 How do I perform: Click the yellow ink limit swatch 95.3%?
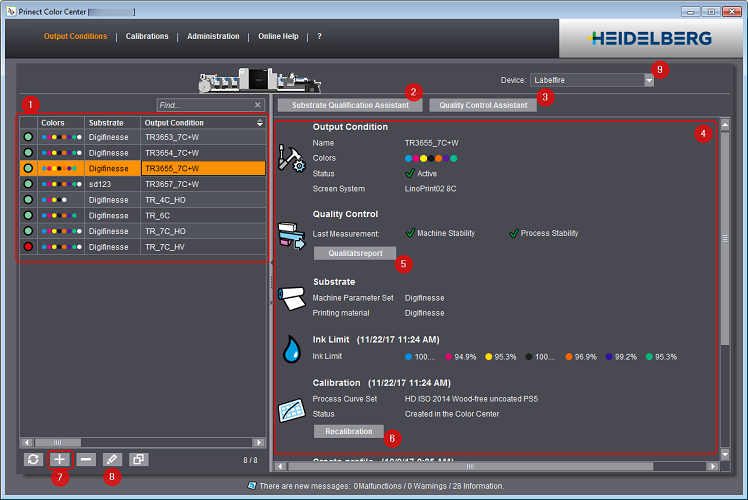click(488, 356)
